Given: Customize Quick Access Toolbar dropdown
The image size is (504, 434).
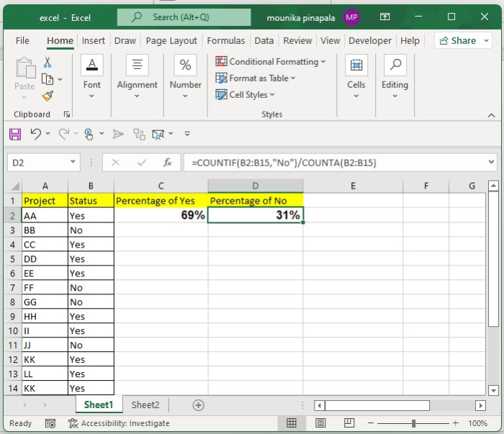Looking at the screenshot, I should (x=187, y=134).
